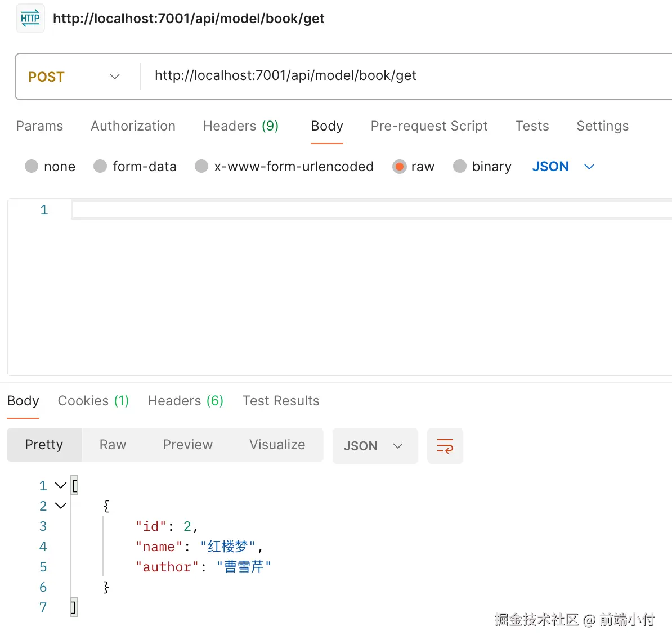Select the form-data radio option
672x644 pixels.
point(101,167)
